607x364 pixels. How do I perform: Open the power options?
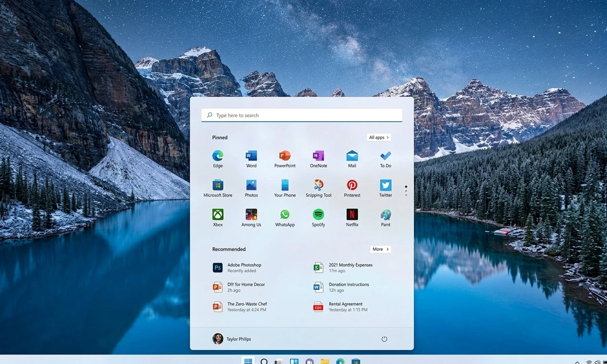[384, 339]
